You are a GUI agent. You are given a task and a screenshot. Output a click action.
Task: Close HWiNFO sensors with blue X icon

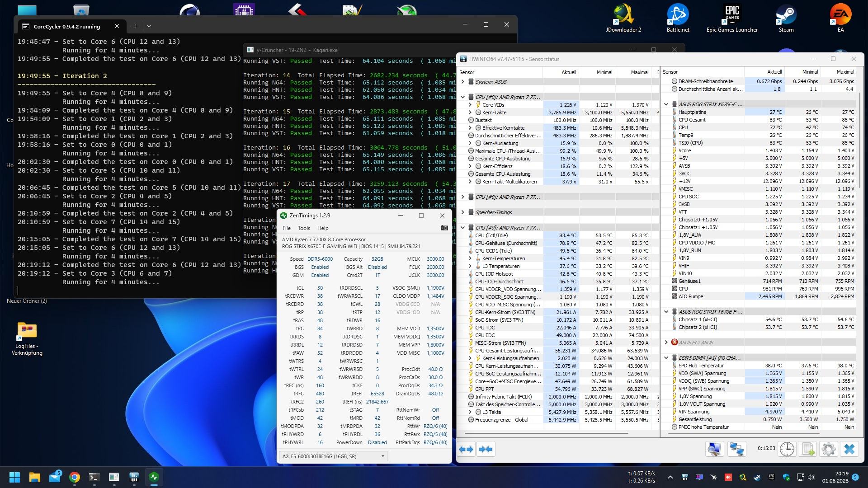click(849, 449)
